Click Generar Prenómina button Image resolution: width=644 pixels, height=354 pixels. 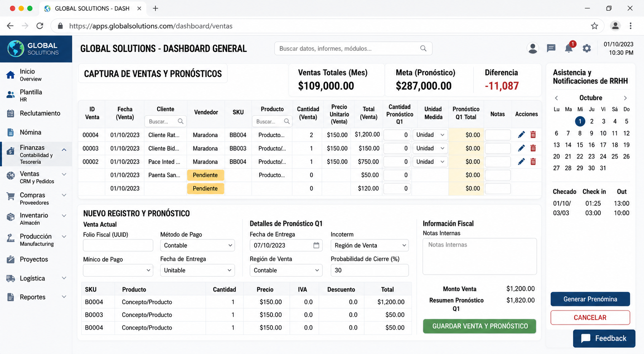(590, 299)
